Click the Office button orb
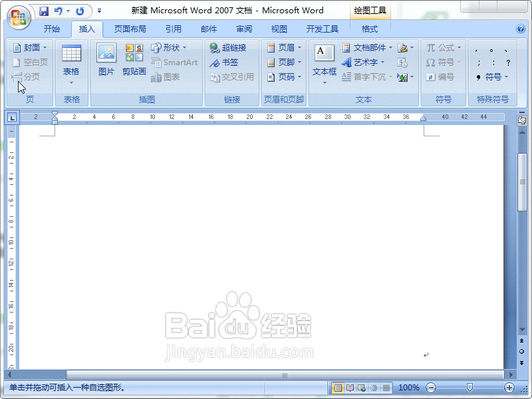This screenshot has width=532, height=399. point(19,17)
